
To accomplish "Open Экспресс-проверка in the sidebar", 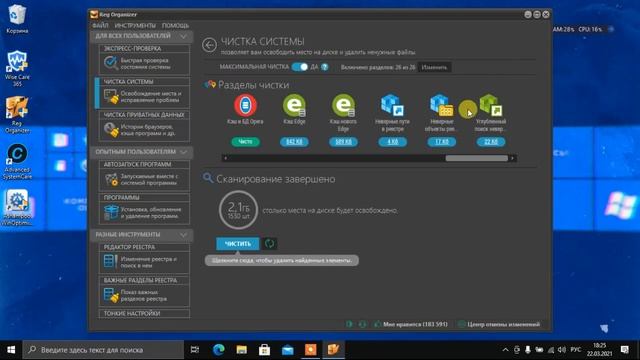I will [x=144, y=60].
